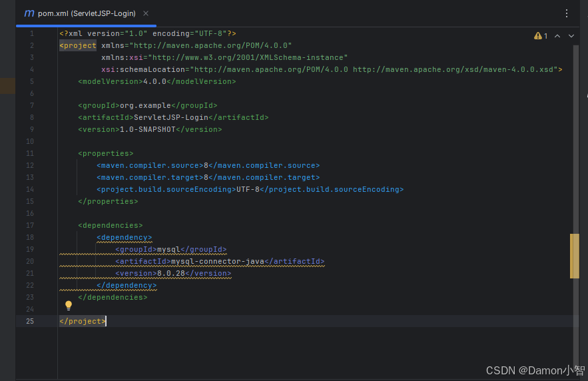Click line number 18 in the gutter

coord(30,237)
